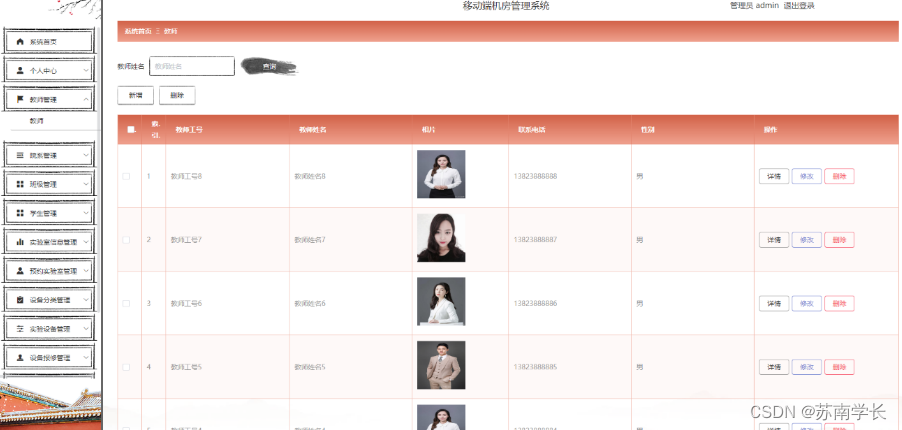The width and height of the screenshot is (902, 430).
Task: Click the sliders icon beside 实验设备管理
Action: pos(20,329)
